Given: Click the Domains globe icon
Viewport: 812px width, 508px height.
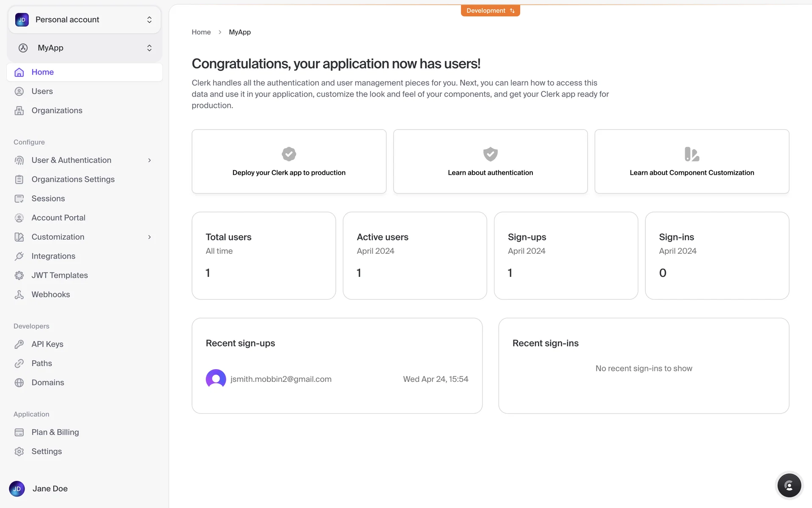Looking at the screenshot, I should tap(19, 383).
